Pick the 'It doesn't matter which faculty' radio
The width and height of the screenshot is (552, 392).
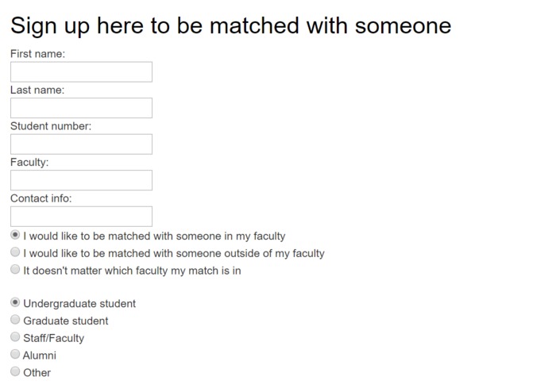click(x=15, y=270)
